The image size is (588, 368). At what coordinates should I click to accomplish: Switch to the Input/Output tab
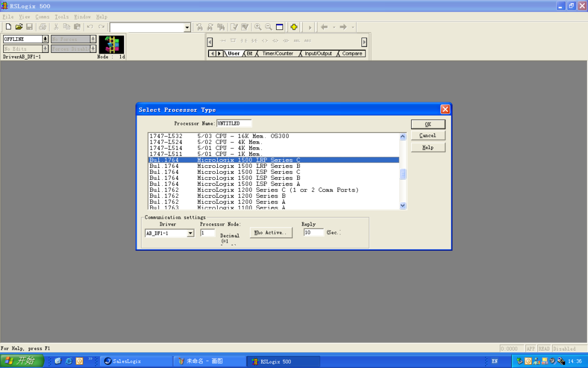click(318, 53)
